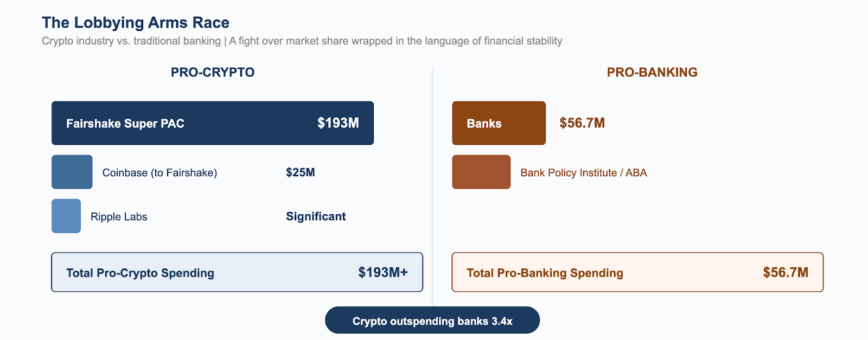Viewport: 868px width, 340px height.
Task: Click the "Coinbase (to Fairshake)" label
Action: click(x=159, y=173)
